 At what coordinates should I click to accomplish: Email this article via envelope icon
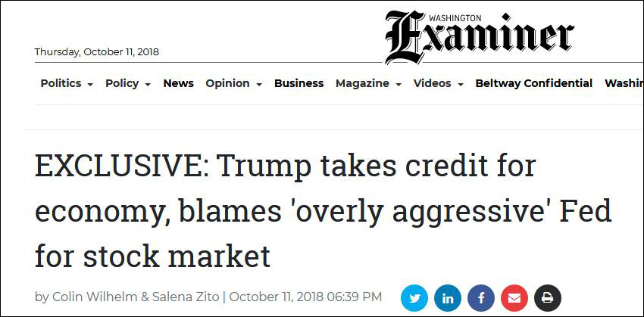514,297
